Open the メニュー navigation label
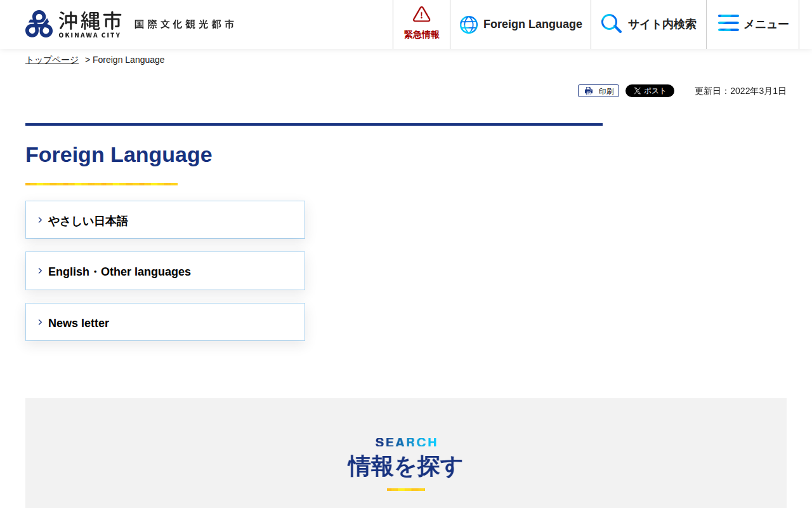The width and height of the screenshot is (812, 508). [766, 24]
